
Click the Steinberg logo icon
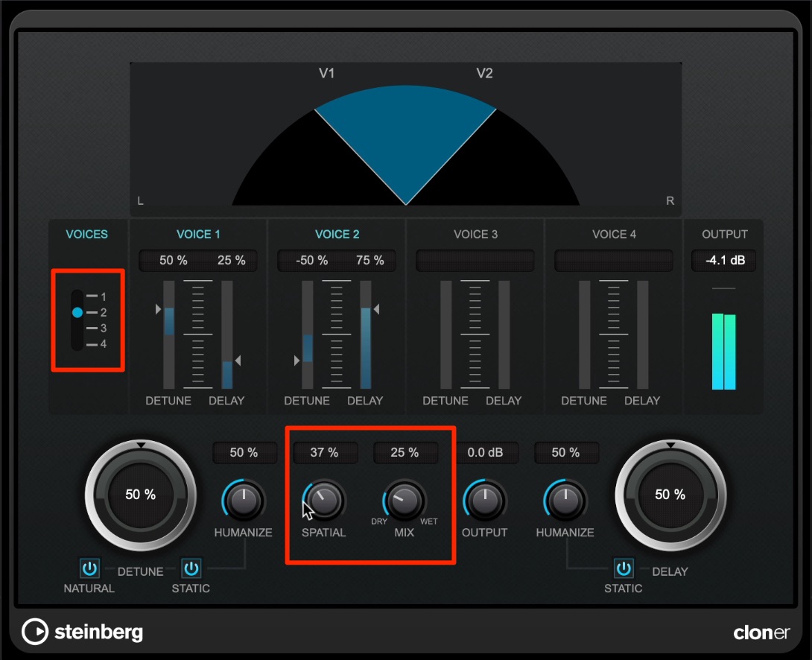tap(35, 632)
